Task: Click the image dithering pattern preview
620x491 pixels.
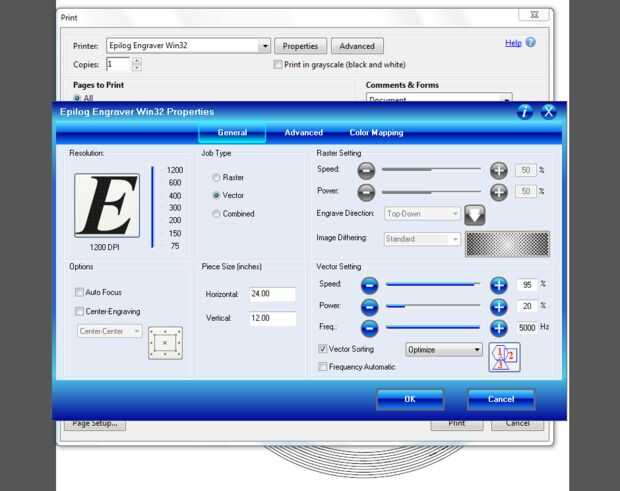Action: point(508,244)
